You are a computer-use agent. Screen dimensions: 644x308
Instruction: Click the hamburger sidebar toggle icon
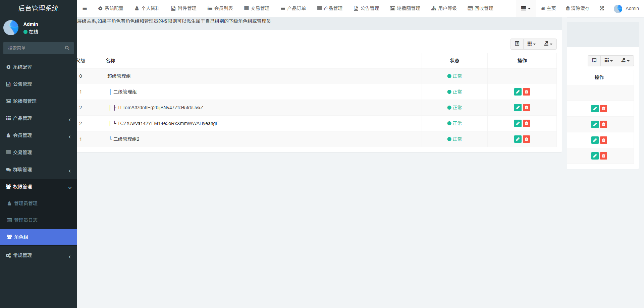85,8
